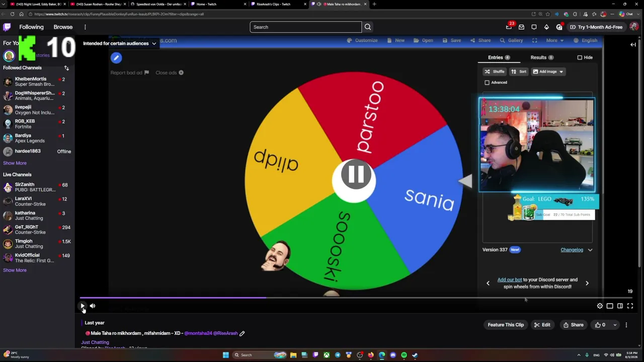This screenshot has height=362, width=644.
Task: Click the Twitch search input field
Action: coord(305,27)
